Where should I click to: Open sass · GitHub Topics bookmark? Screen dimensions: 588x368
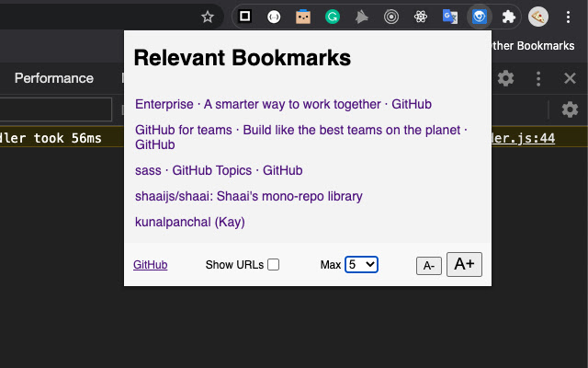[x=219, y=170]
